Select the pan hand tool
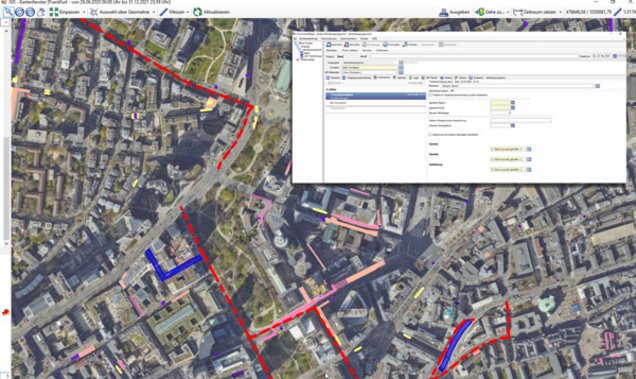 [x=41, y=12]
